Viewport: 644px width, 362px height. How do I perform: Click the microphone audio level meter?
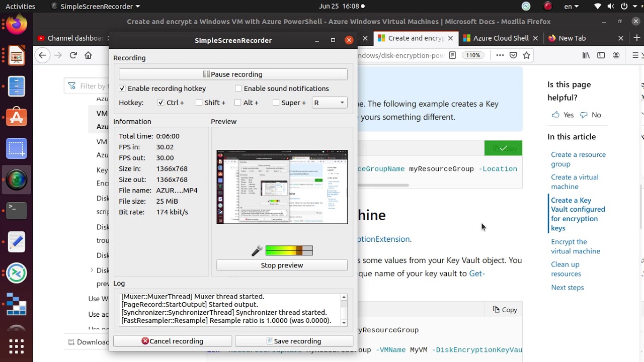pyautogui.click(x=289, y=250)
